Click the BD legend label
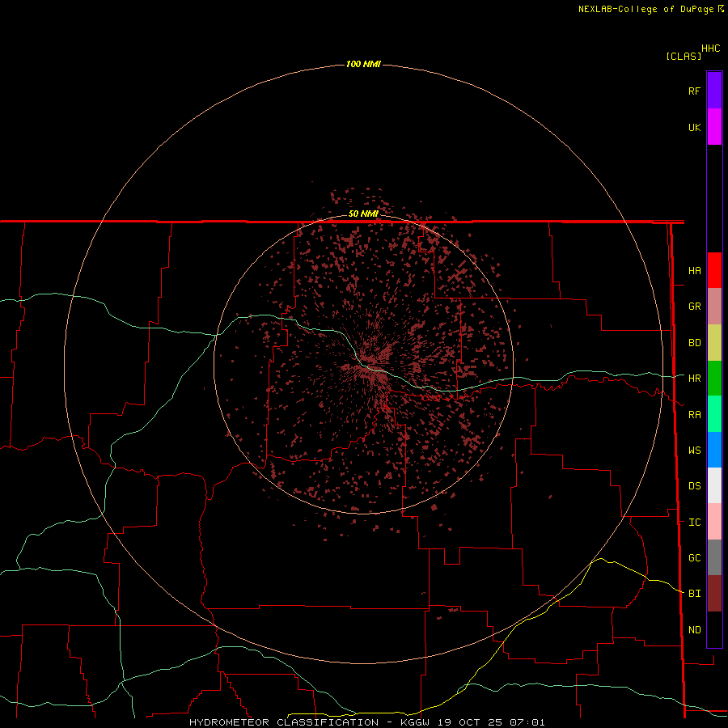 coord(694,343)
